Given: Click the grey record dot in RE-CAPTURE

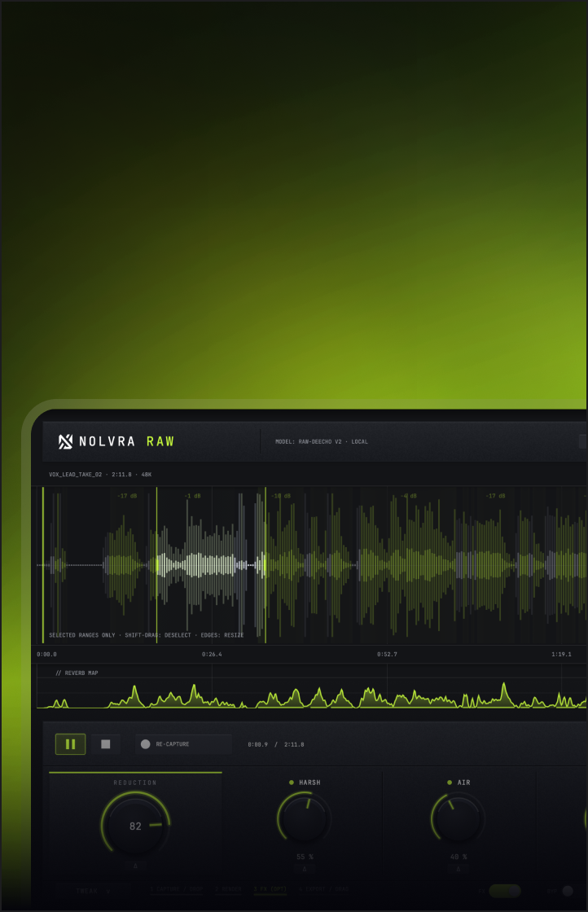Looking at the screenshot, I should 146,744.
